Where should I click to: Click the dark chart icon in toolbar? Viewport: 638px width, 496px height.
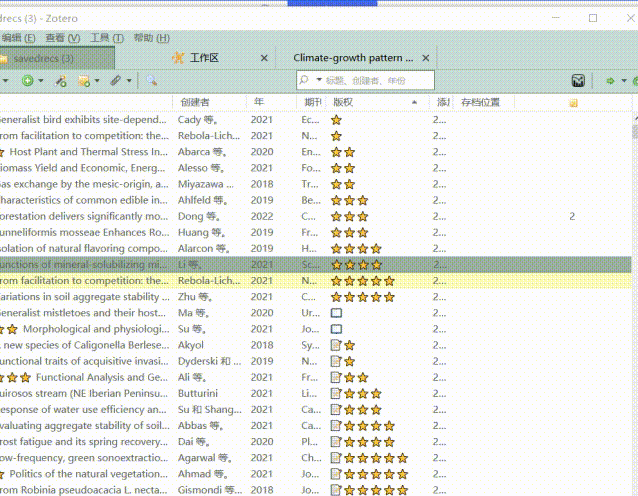(x=578, y=81)
